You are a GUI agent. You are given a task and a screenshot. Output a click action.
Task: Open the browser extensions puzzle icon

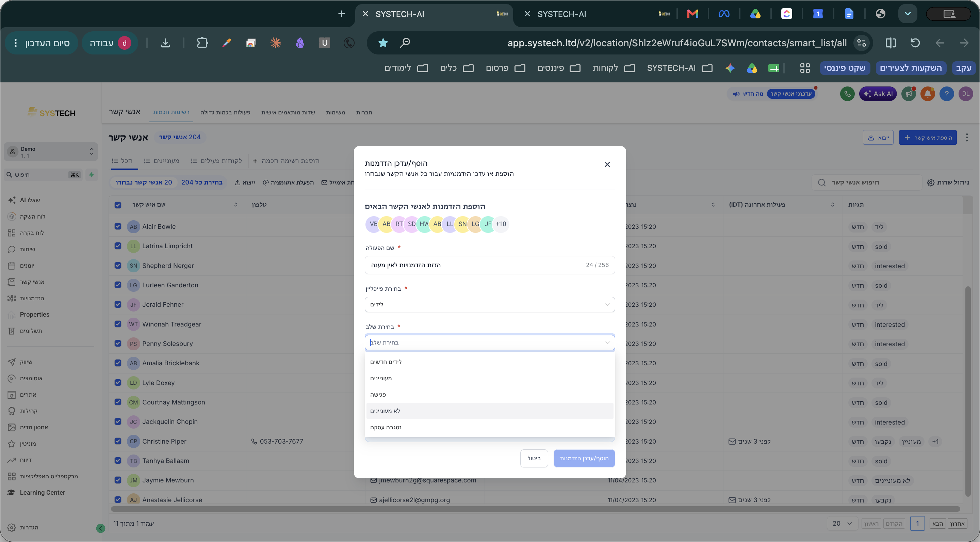coord(202,43)
